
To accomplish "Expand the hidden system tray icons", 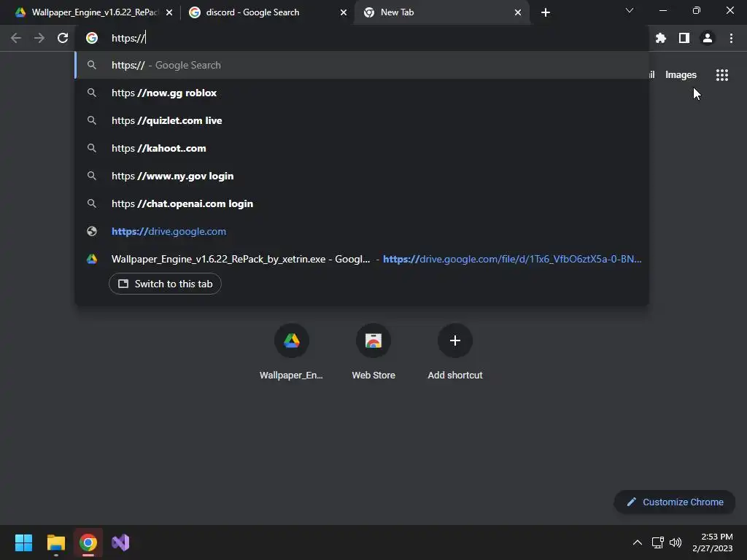I will [x=638, y=542].
